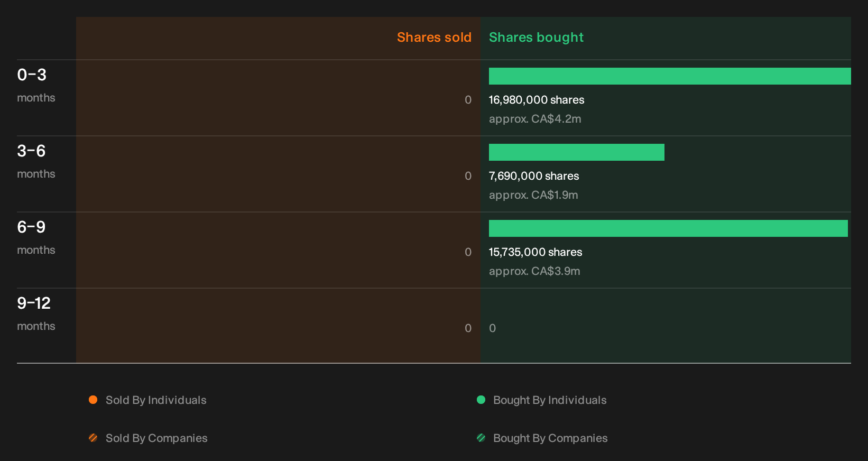Click the approx. CA$3.9m value

pos(534,271)
